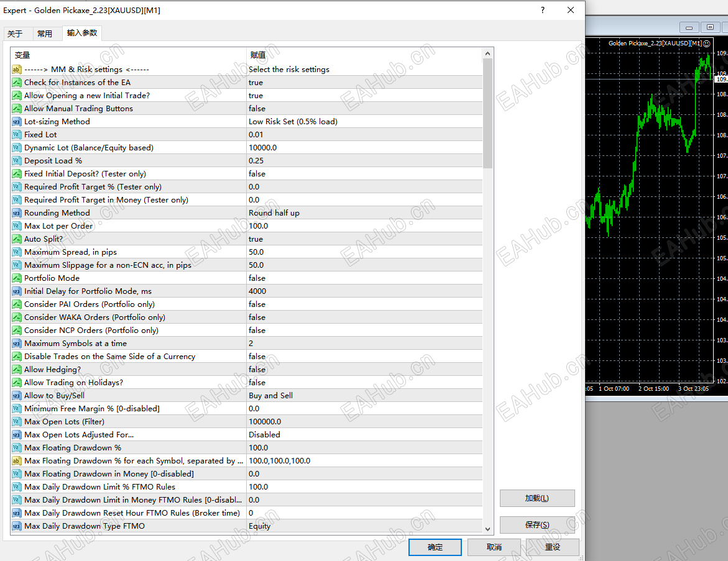Edit the Initial Delay value 4000
This screenshot has width=728, height=561.
[x=364, y=291]
